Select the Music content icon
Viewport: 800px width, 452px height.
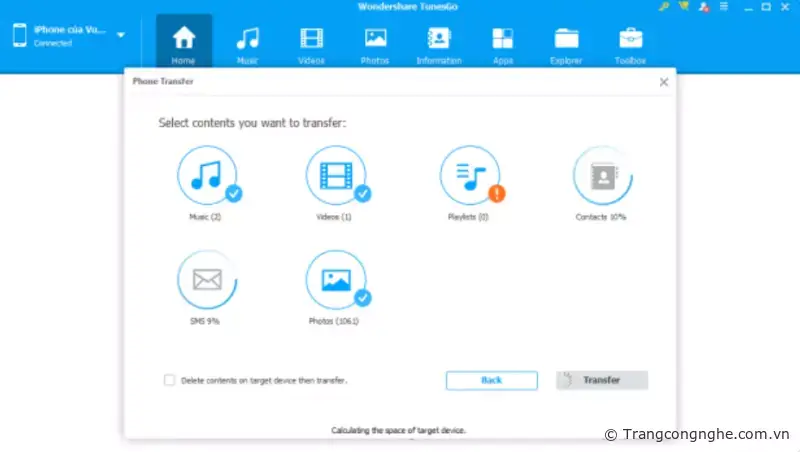(x=207, y=175)
